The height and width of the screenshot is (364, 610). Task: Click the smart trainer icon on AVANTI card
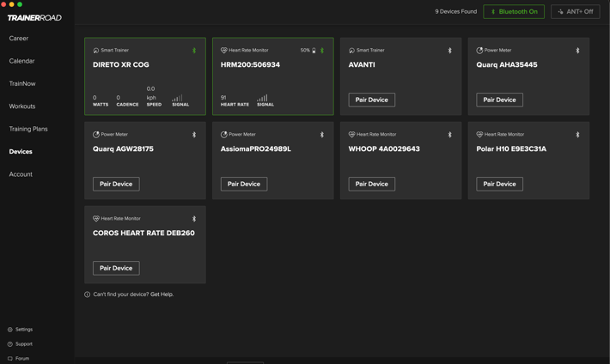tap(351, 51)
